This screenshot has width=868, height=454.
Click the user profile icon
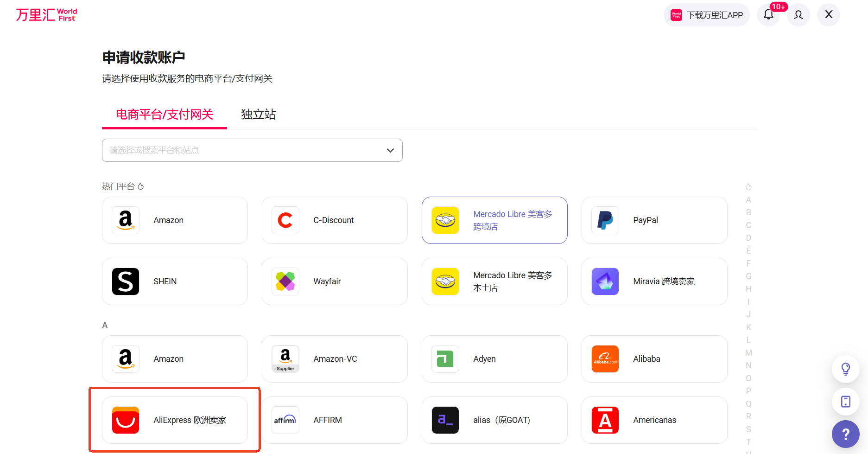(798, 15)
